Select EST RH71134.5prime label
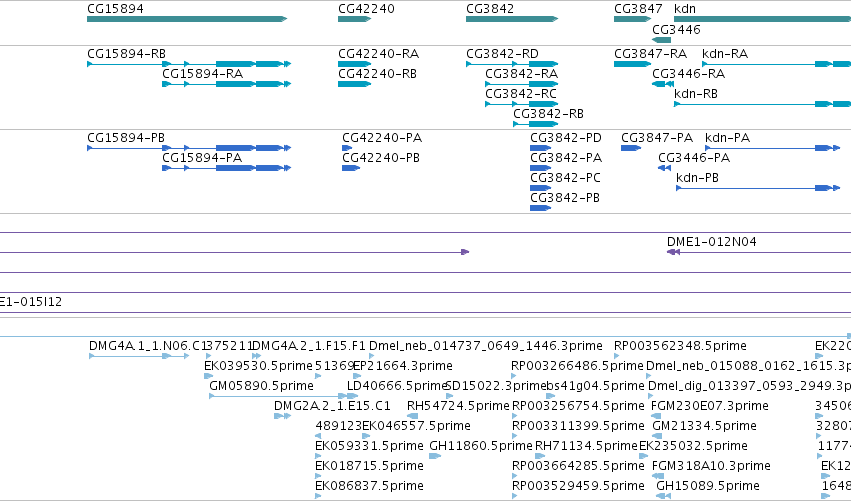The height and width of the screenshot is (501, 851). [586, 446]
